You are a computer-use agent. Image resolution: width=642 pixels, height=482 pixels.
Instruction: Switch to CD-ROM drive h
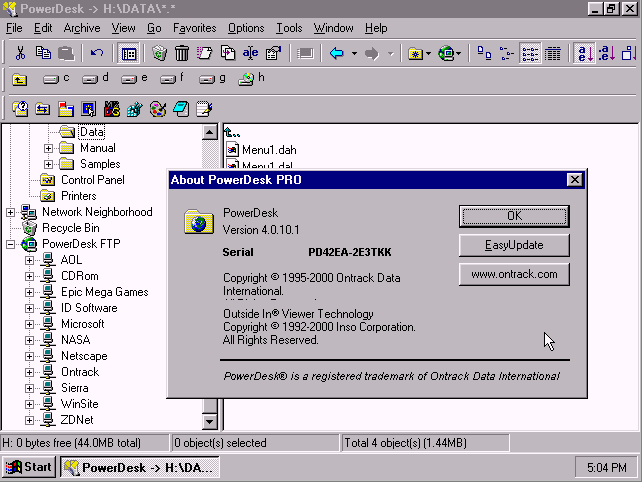pyautogui.click(x=251, y=78)
